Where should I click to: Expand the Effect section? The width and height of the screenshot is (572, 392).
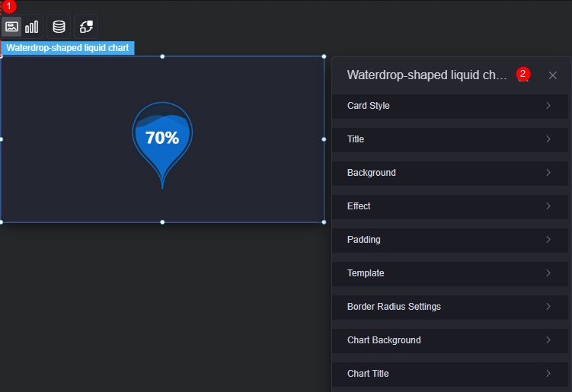[450, 206]
